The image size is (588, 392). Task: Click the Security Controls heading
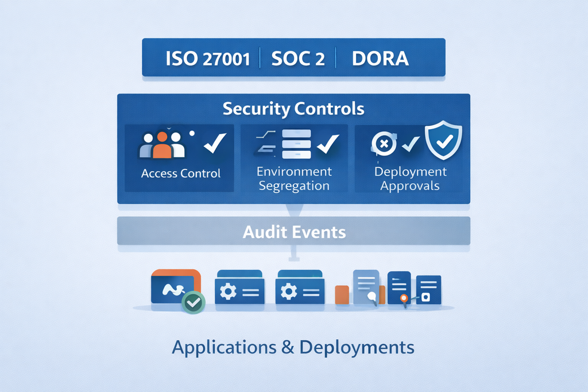tap(293, 108)
